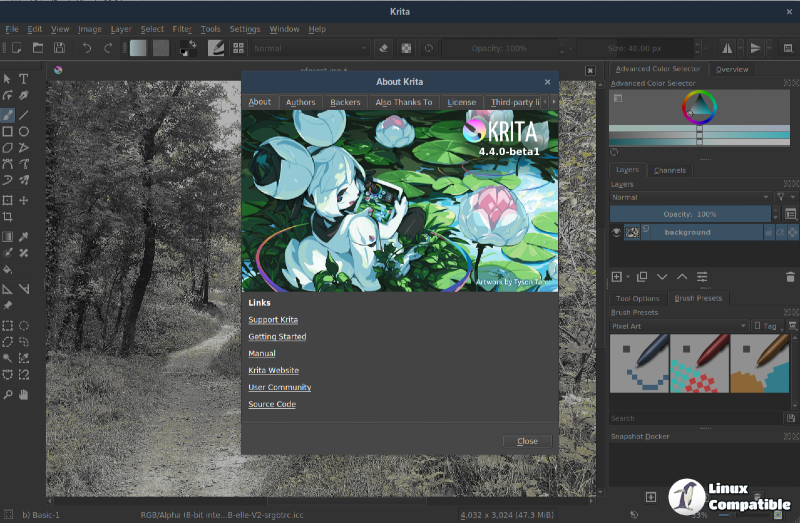
Task: Choose the Crop tool
Action: pyautogui.click(x=8, y=216)
